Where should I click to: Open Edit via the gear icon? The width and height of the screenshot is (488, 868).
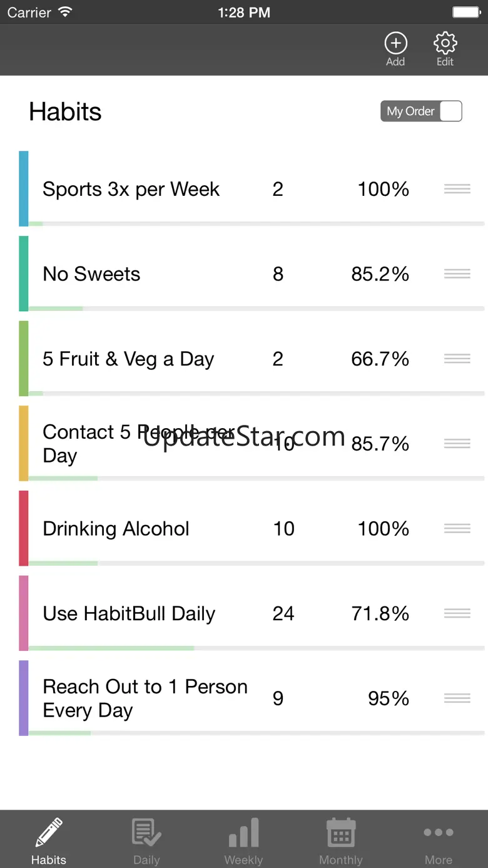445,44
